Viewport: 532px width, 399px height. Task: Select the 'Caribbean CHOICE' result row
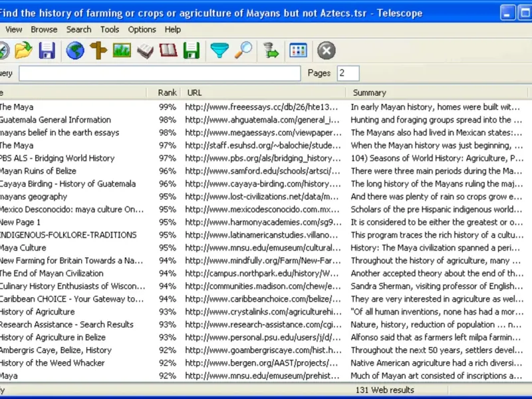click(266, 299)
